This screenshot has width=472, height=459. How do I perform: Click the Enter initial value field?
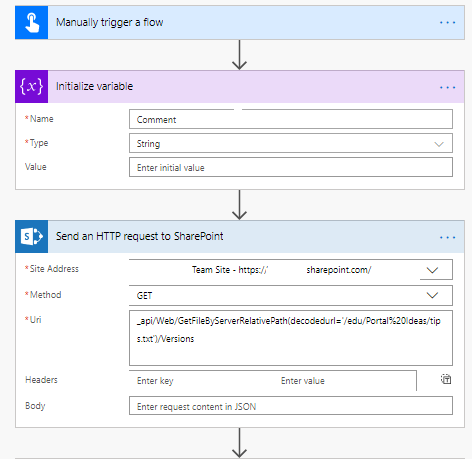click(x=291, y=167)
